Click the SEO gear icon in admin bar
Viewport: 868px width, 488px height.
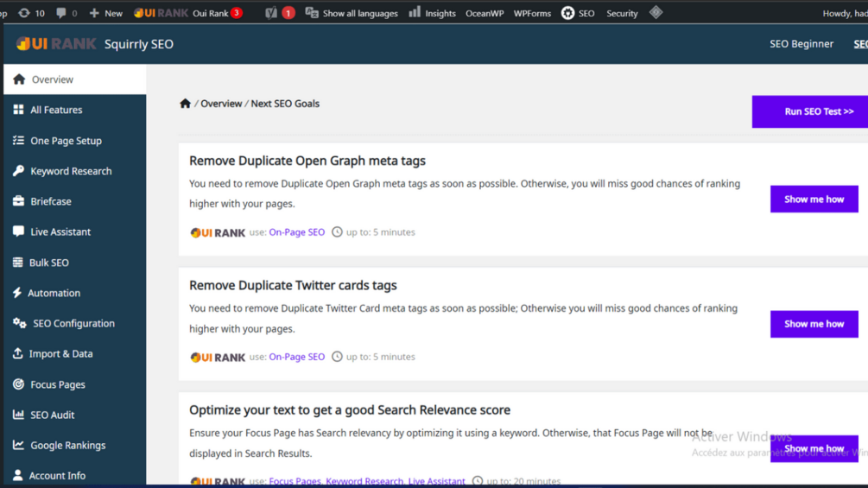coord(567,13)
